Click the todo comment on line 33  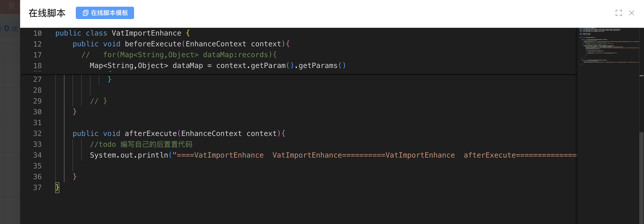pyautogui.click(x=141, y=144)
